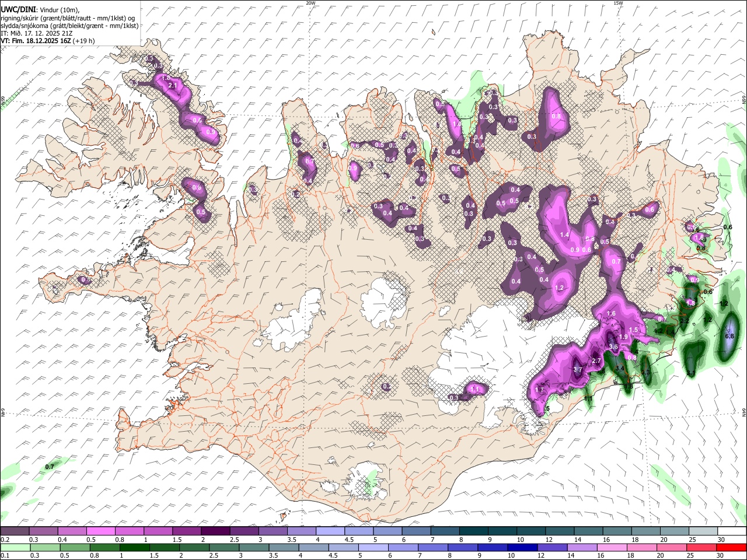Viewport: 747px width, 560px height.
Task: Select bottom-row medium green swatch 0.5 to 0.8
Action: pos(75,547)
